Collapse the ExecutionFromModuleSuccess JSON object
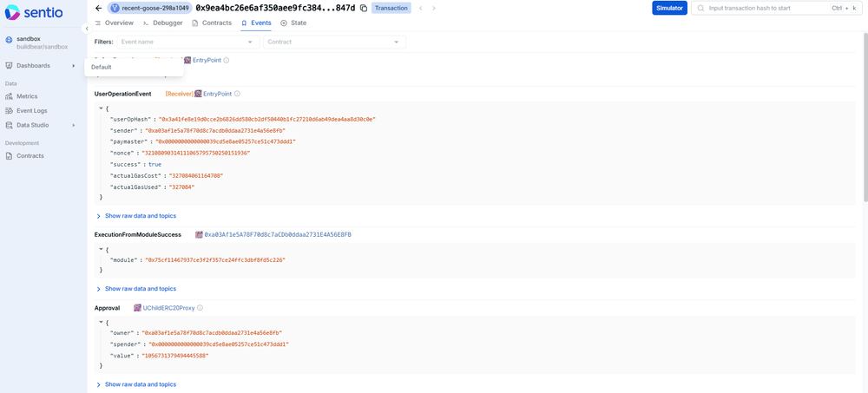This screenshot has width=868, height=393. pyautogui.click(x=102, y=250)
